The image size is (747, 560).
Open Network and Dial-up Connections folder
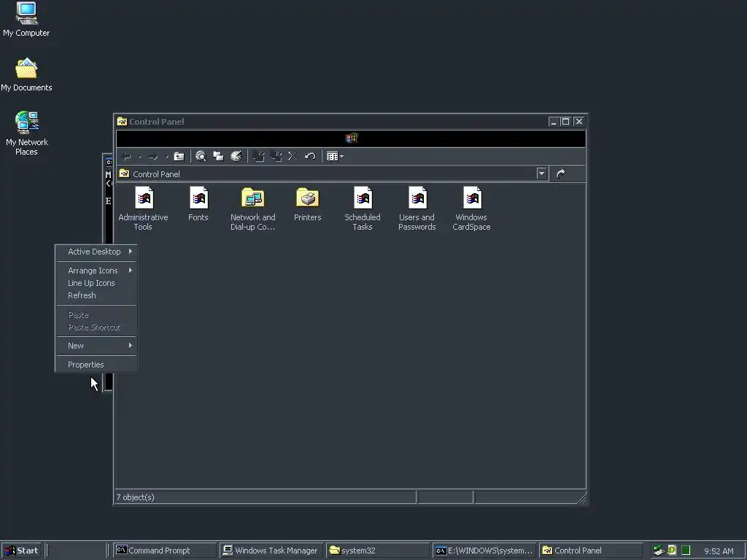pyautogui.click(x=253, y=209)
